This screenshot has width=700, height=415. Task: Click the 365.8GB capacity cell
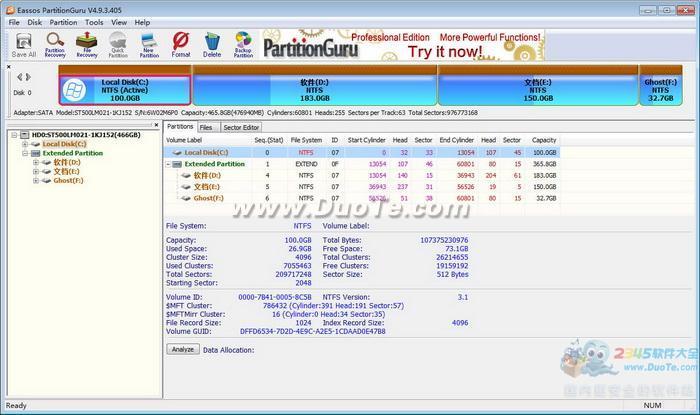coord(544,164)
